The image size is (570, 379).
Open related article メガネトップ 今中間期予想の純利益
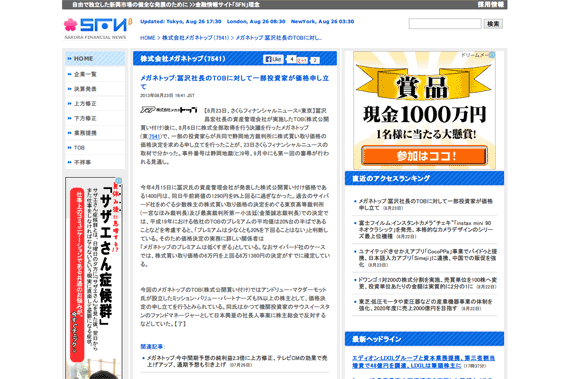pyautogui.click(x=237, y=361)
